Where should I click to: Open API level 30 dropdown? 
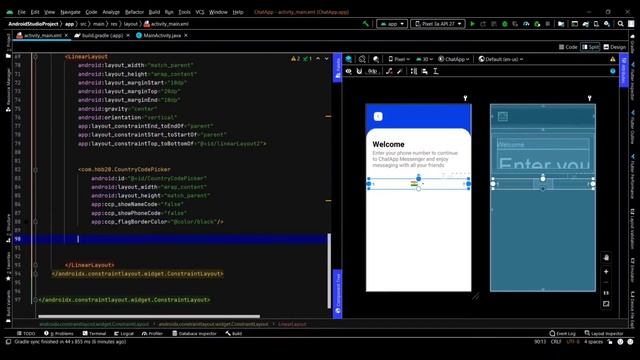point(424,59)
